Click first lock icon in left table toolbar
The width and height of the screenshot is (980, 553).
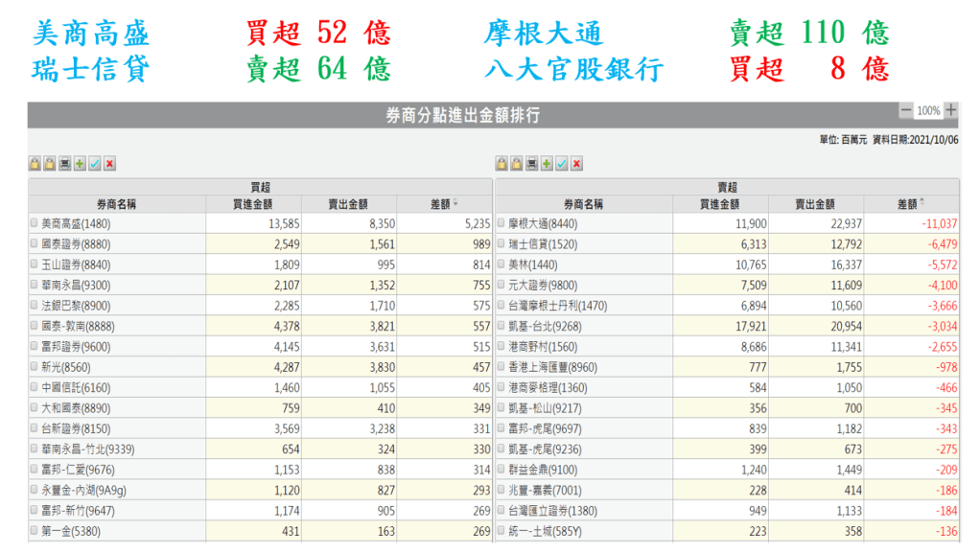pos(35,164)
